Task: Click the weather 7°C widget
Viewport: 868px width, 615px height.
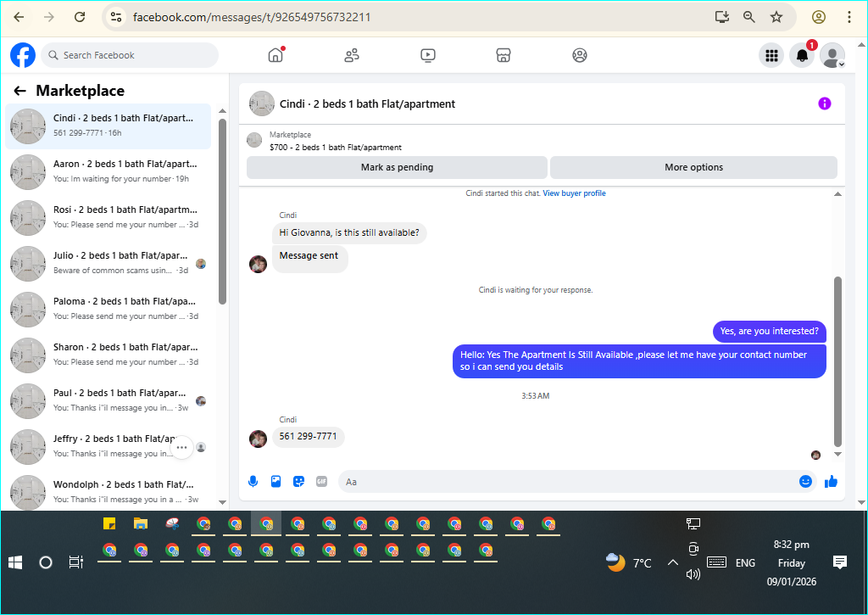Action: click(x=629, y=563)
